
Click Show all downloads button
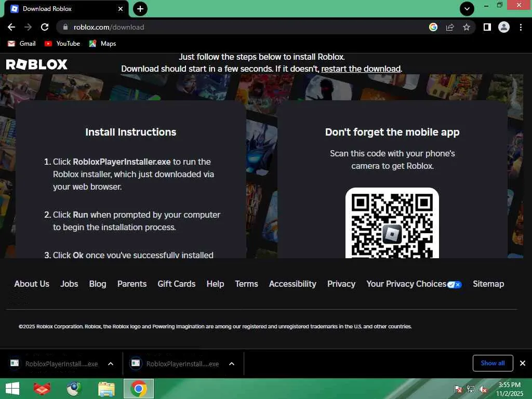tap(493, 363)
